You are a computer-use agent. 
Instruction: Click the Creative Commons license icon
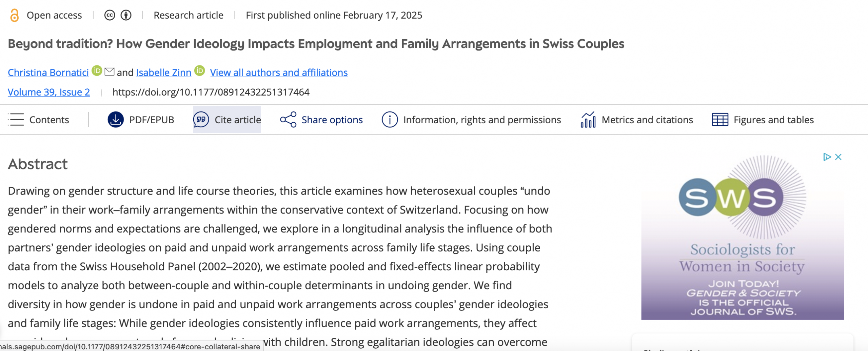pyautogui.click(x=110, y=15)
